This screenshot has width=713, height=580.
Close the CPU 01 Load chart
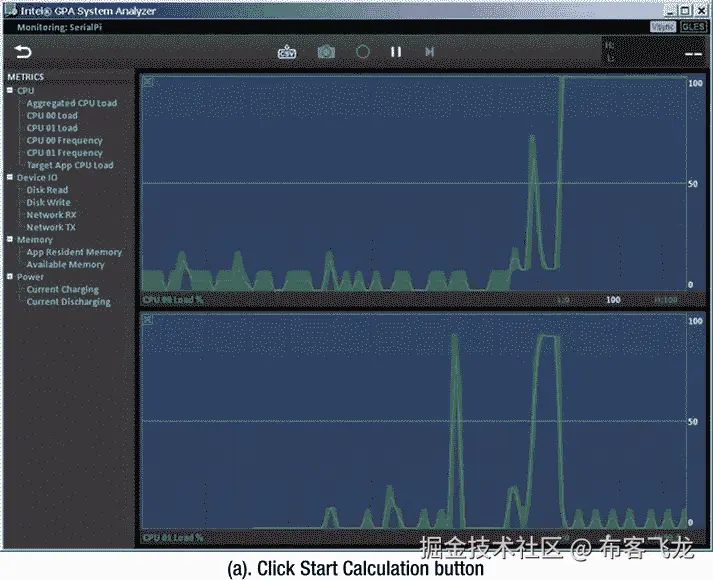point(148,320)
